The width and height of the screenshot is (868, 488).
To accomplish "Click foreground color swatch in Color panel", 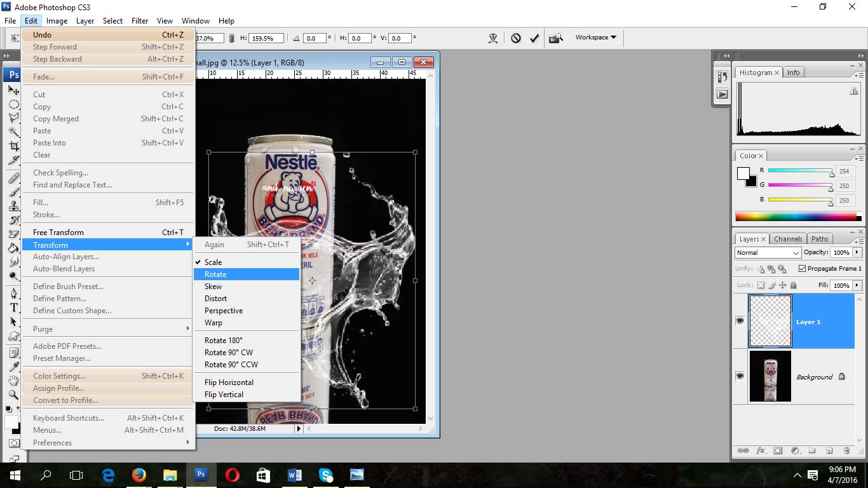I will 743,173.
